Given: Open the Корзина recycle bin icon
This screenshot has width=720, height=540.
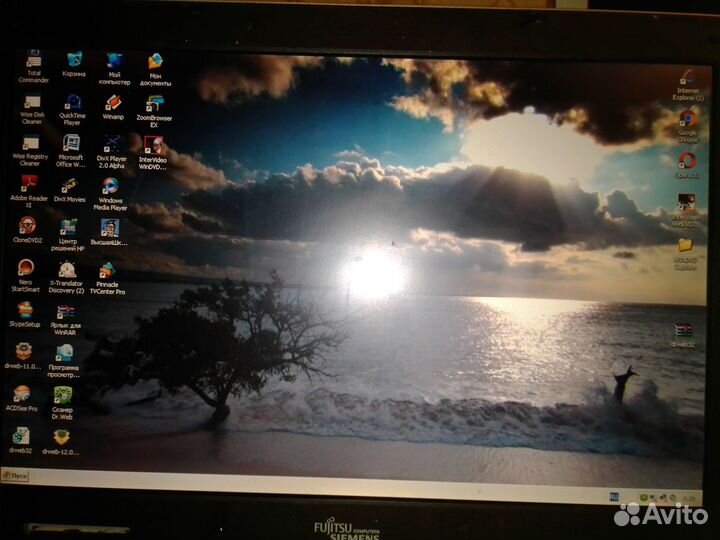Looking at the screenshot, I should (74, 65).
